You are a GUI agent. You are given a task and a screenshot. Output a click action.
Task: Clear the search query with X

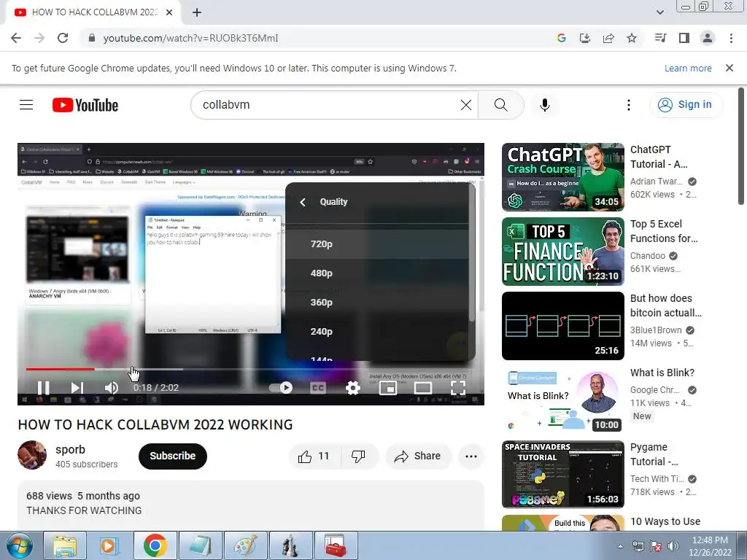tap(466, 105)
